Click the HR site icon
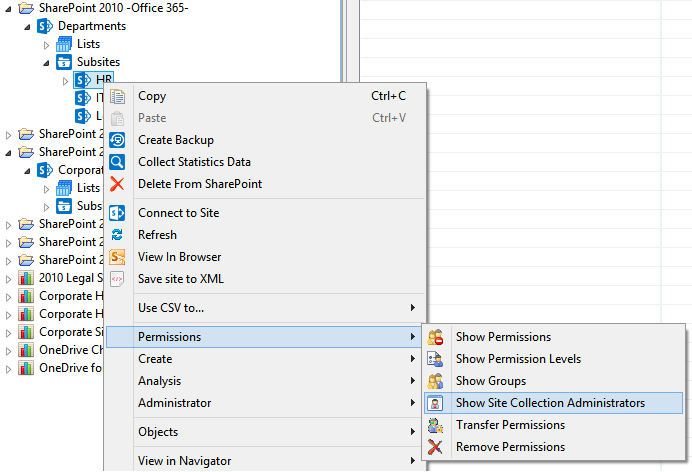Viewport: 692px width, 472px height. (83, 80)
